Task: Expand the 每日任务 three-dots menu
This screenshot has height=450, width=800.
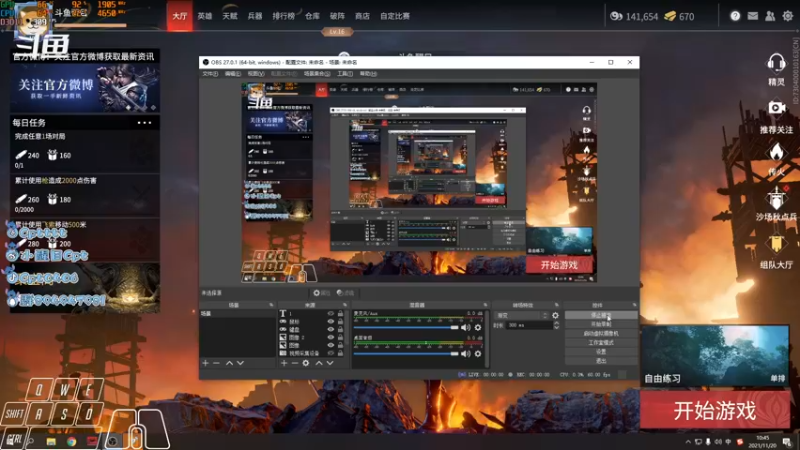Action: pos(144,122)
